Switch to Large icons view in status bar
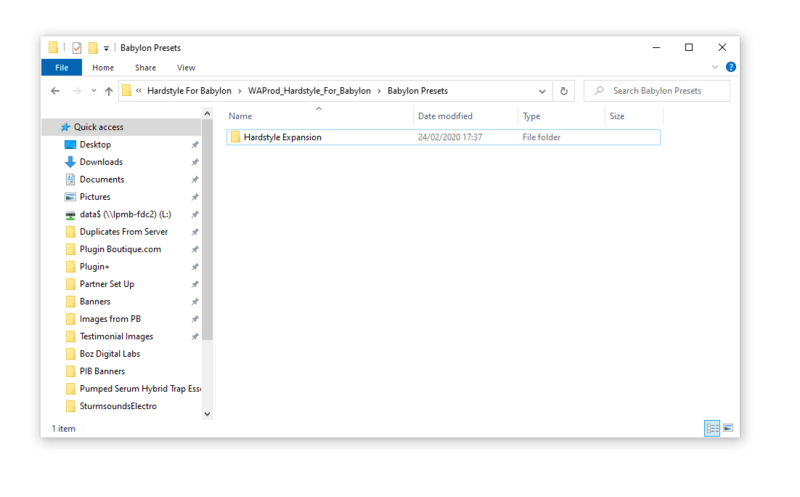The width and height of the screenshot is (800, 497). 728,428
